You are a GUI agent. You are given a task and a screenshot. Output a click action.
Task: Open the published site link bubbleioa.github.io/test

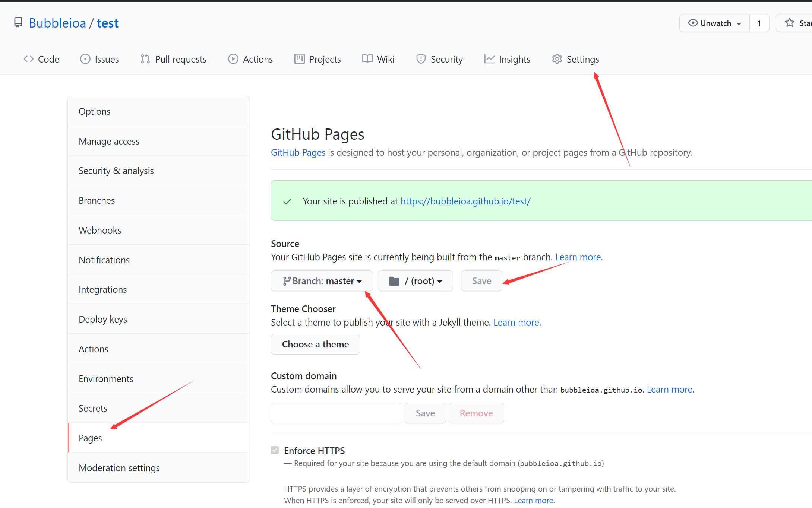click(x=465, y=201)
